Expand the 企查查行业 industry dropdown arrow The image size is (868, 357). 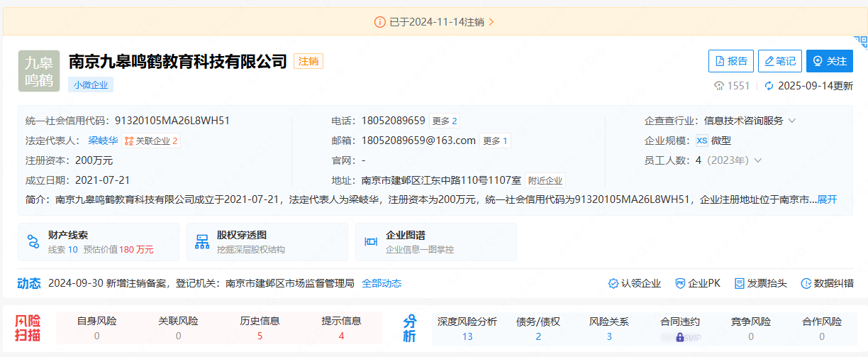[792, 121]
